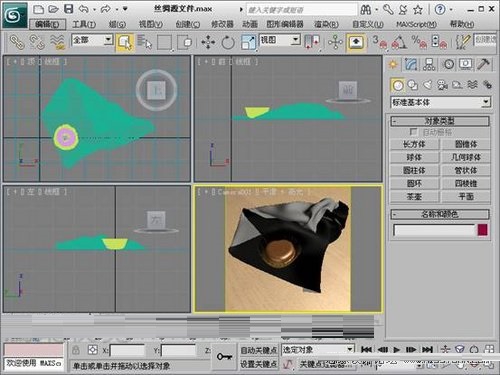500x375 pixels.
Task: Switch to the Motion panel tab icon
Action: 448,64
